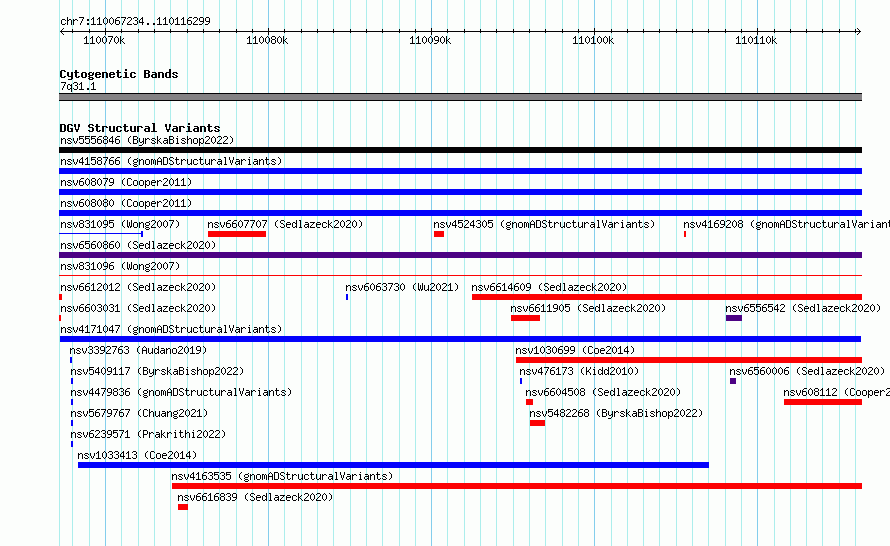Select the blue nsv4171047 variant bar
This screenshot has width=890, height=546.
coord(460,339)
